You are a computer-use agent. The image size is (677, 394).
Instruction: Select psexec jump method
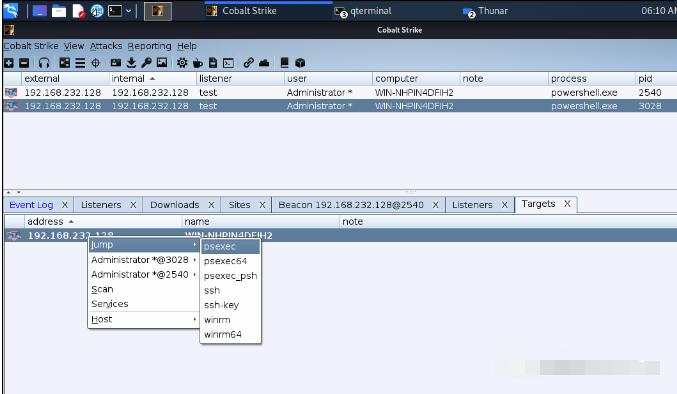pos(231,246)
